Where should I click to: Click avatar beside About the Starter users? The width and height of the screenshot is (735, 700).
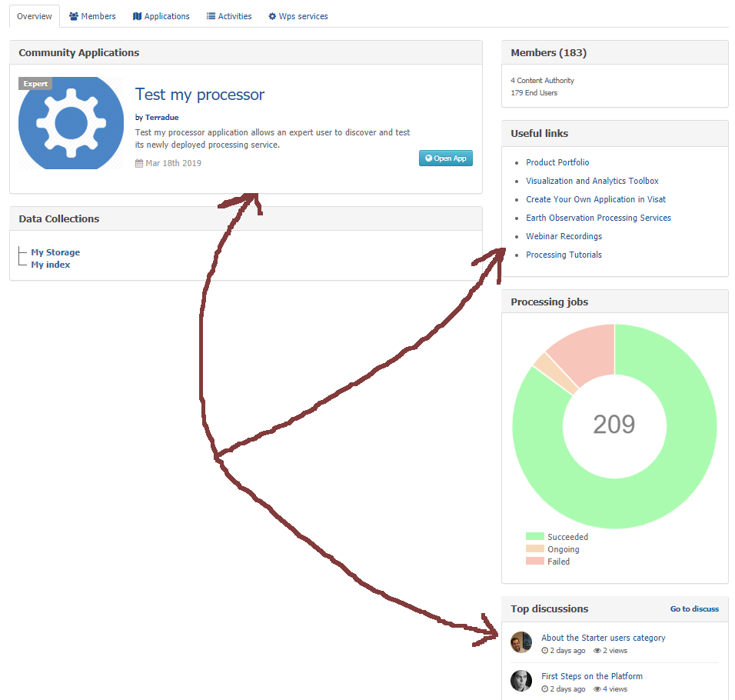click(x=521, y=642)
